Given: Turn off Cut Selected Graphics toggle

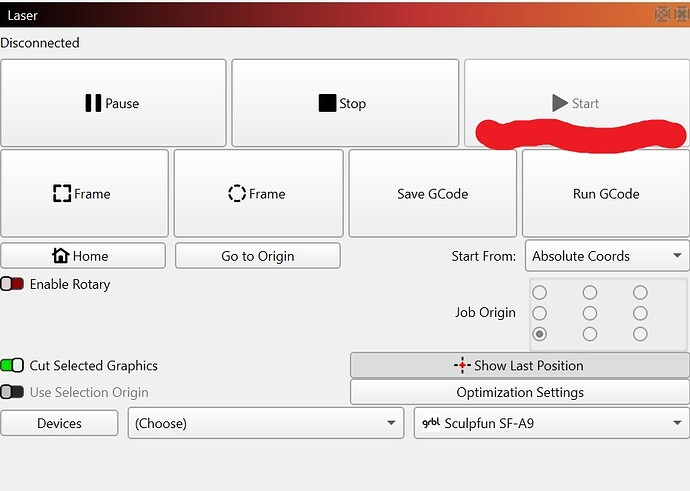Looking at the screenshot, I should coord(12,365).
